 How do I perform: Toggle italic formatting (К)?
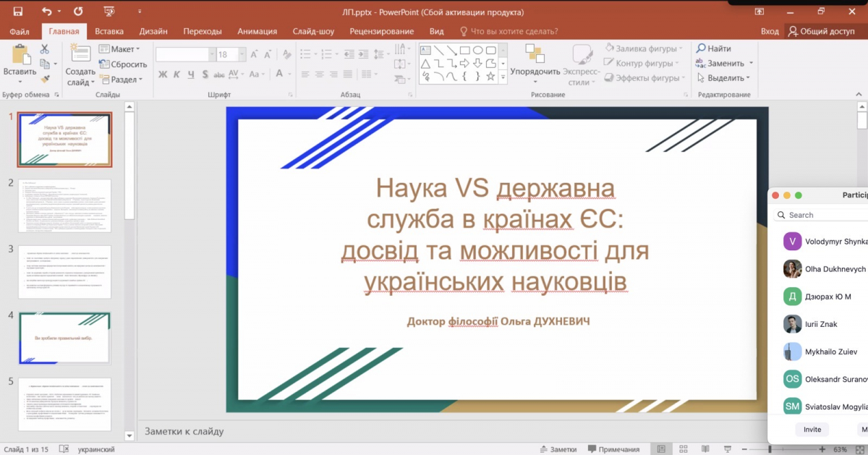176,75
